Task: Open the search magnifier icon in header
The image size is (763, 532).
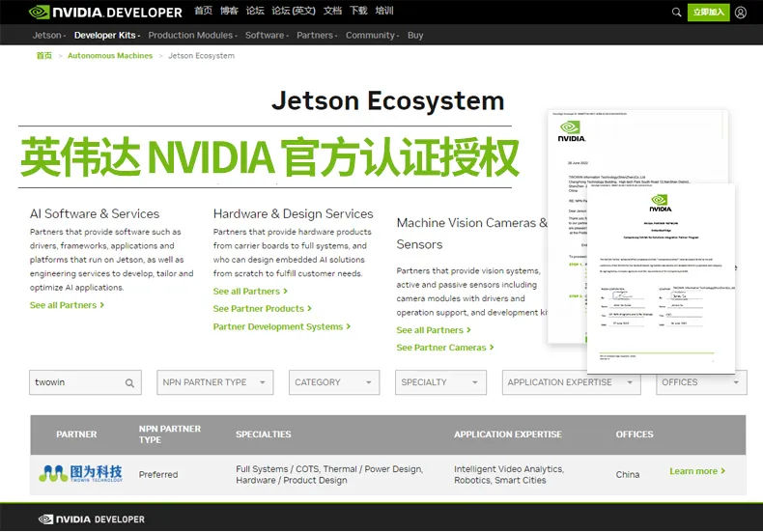Action: [x=676, y=13]
